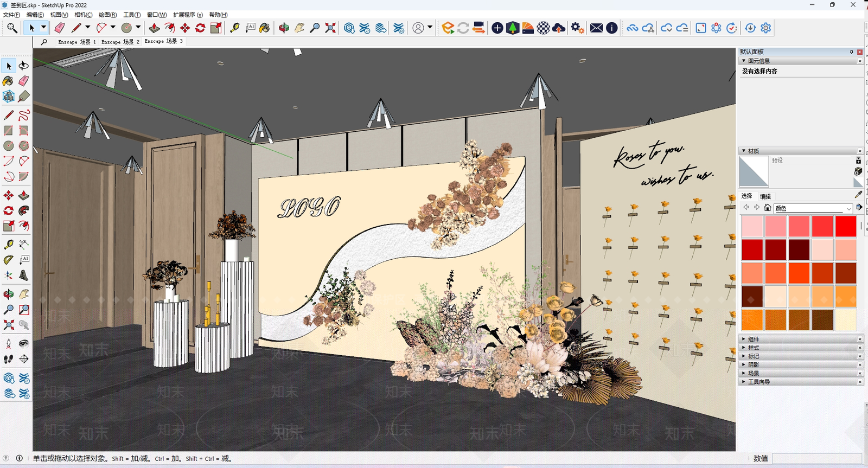Click the user account icon in toolbar
This screenshot has height=468, width=868.
[x=418, y=28]
